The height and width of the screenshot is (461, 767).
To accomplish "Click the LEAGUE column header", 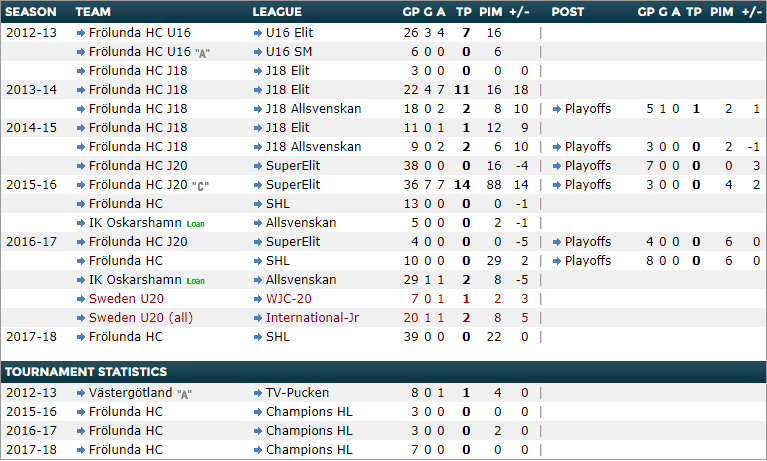I will click(278, 12).
